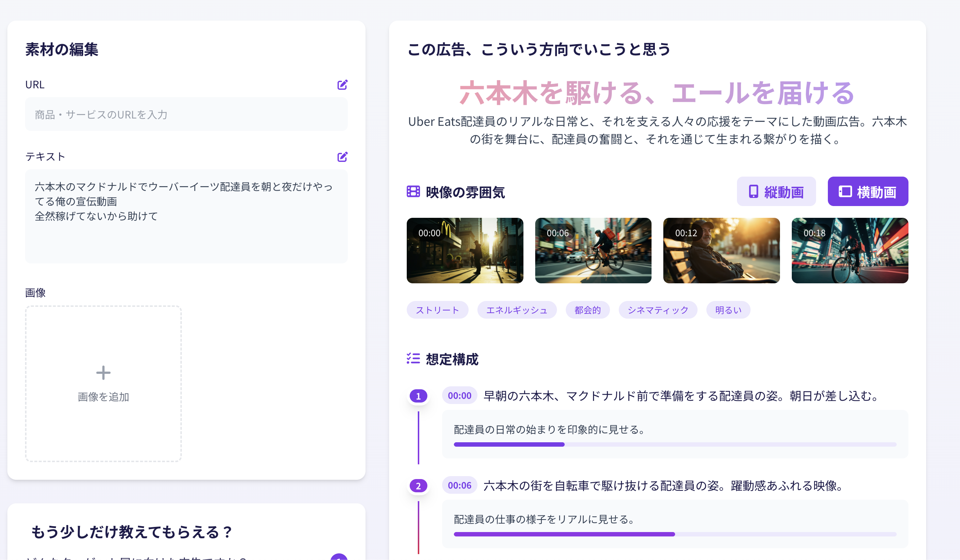Open the 00:12 man on bench thumbnail
960x560 pixels.
click(x=721, y=251)
